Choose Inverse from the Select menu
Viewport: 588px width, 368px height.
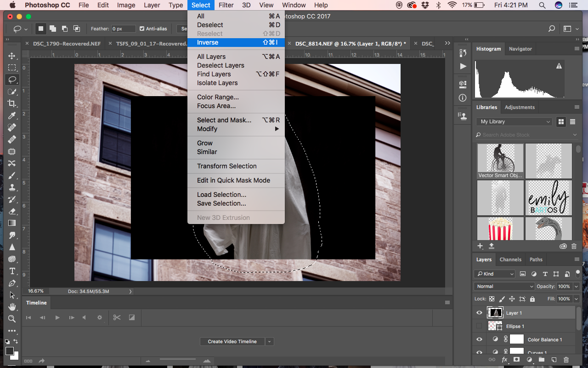[236, 42]
